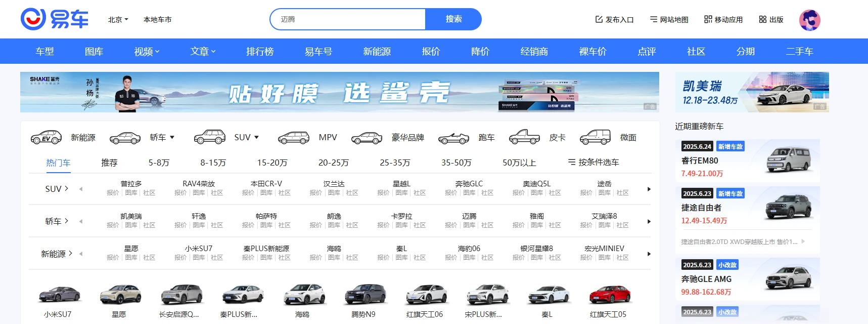Click the 出版 grid icon
The width and height of the screenshot is (868, 324).
tap(763, 19)
